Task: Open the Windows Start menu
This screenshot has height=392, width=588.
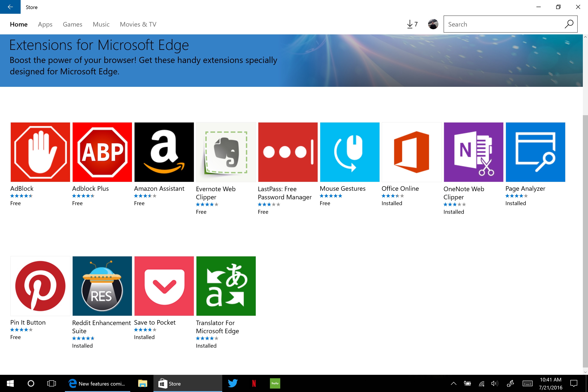Action: point(10,383)
